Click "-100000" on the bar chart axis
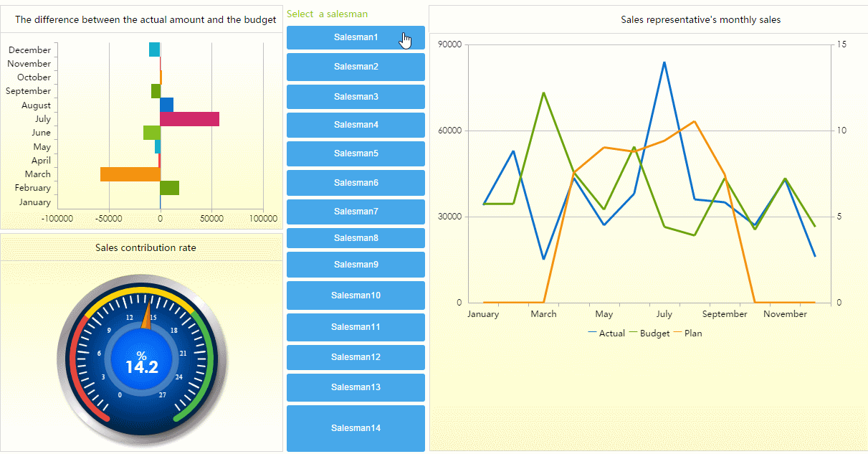 pyautogui.click(x=57, y=218)
